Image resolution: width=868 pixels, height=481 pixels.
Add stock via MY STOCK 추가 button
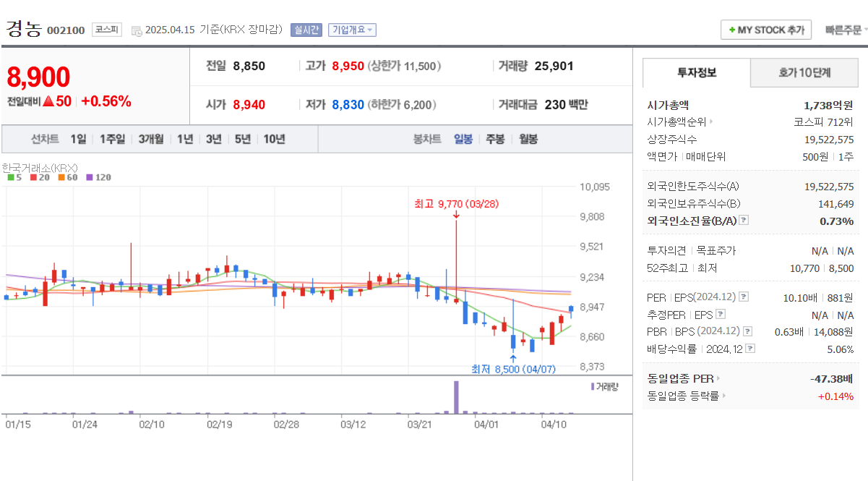click(x=766, y=30)
